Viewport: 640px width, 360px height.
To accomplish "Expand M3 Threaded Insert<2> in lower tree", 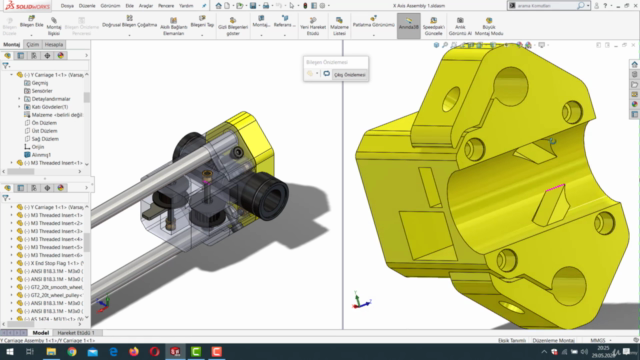I will 11,223.
